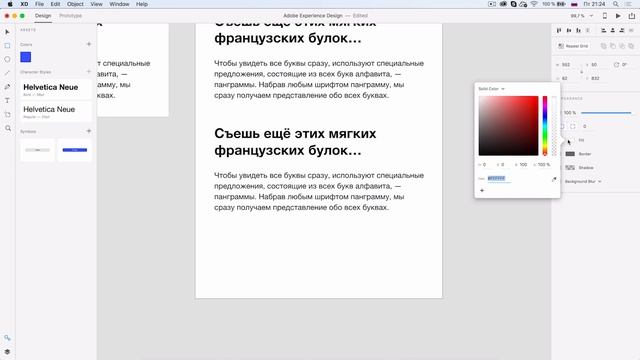Image resolution: width=640 pixels, height=360 pixels.
Task: Open Spotlight search in menu bar
Action: click(616, 4)
